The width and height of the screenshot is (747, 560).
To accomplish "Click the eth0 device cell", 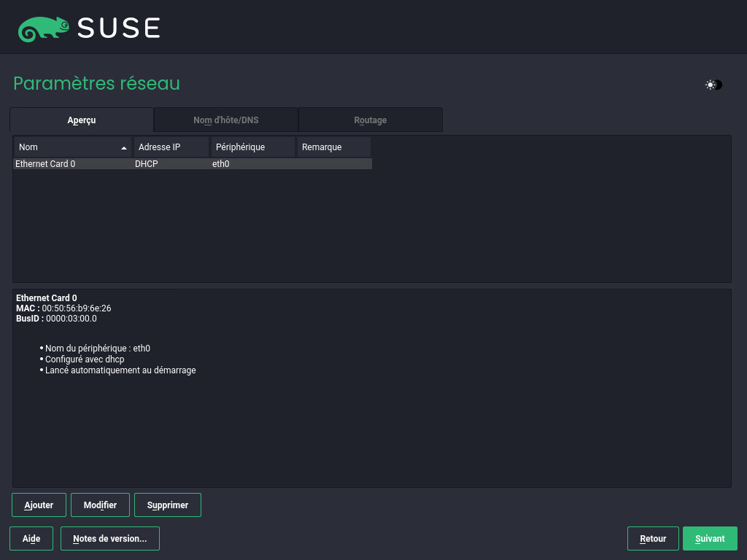I will click(221, 164).
